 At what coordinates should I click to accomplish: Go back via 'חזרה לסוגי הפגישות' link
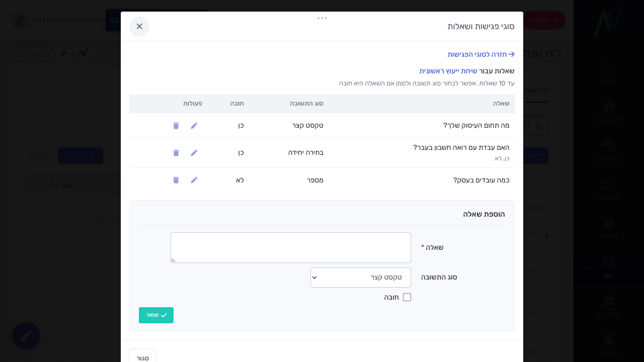click(481, 54)
